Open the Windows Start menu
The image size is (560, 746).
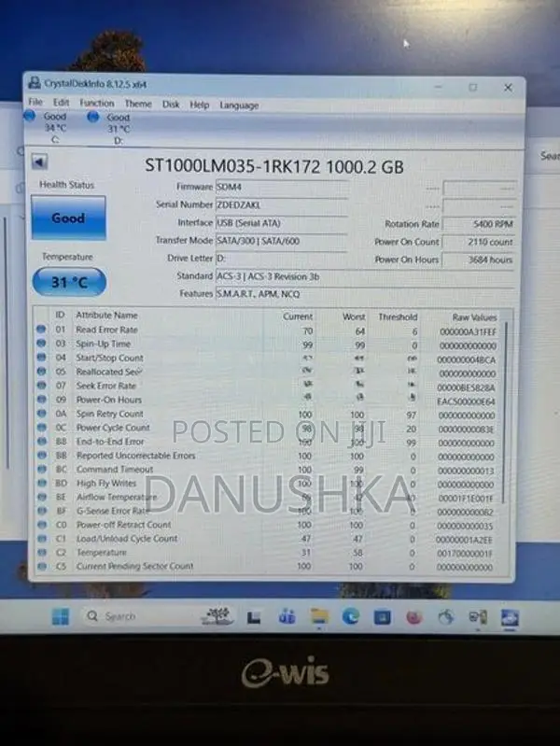(61, 616)
